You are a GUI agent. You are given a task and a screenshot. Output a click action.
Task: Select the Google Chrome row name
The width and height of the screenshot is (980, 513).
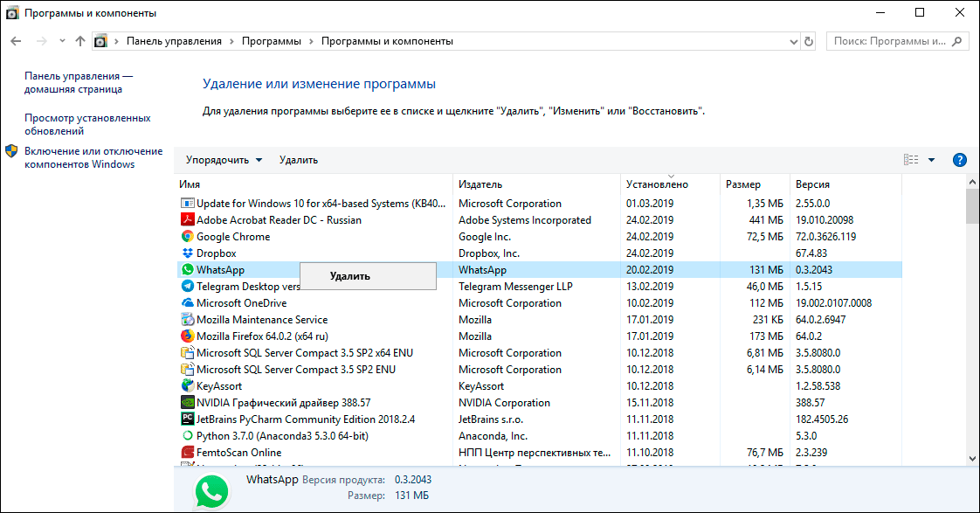click(x=233, y=237)
